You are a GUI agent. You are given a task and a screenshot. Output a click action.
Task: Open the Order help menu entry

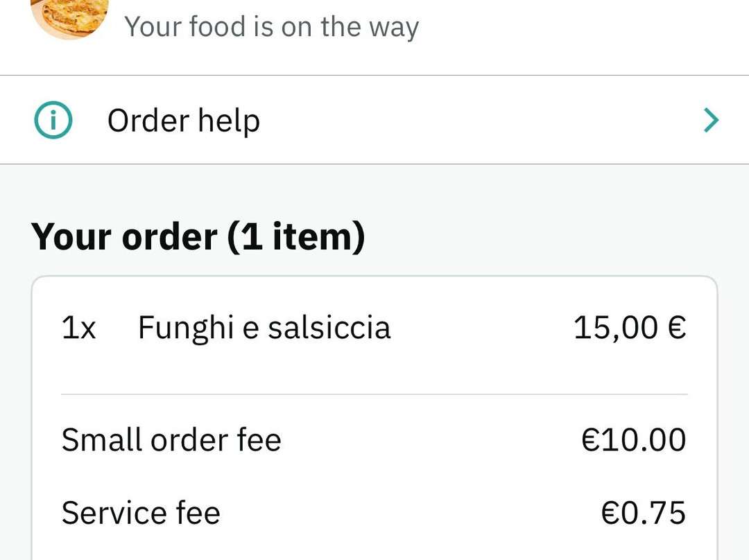pos(184,121)
